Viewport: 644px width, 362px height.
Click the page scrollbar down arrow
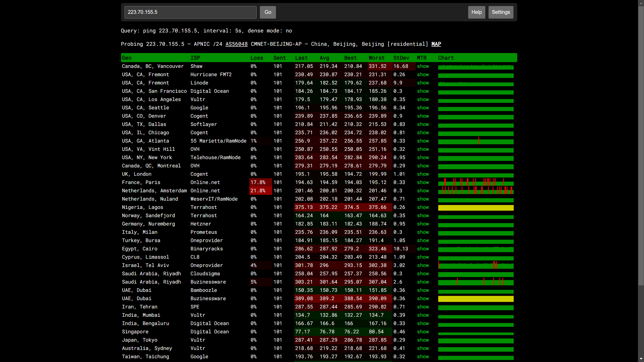tap(641, 359)
